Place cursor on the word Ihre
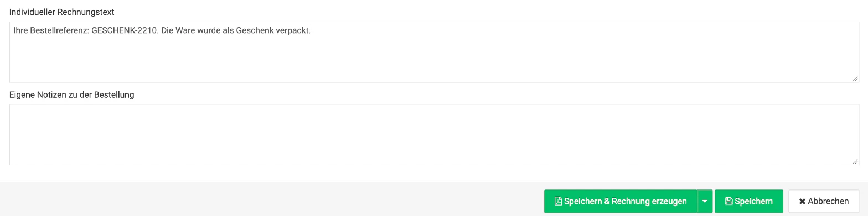This screenshot has height=216, width=868. 22,31
